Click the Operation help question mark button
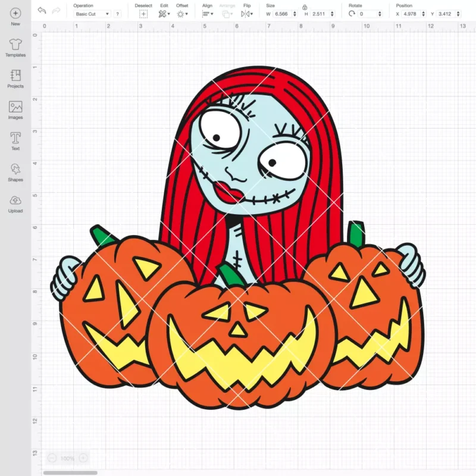Screen dimensions: 476x476 pos(117,14)
